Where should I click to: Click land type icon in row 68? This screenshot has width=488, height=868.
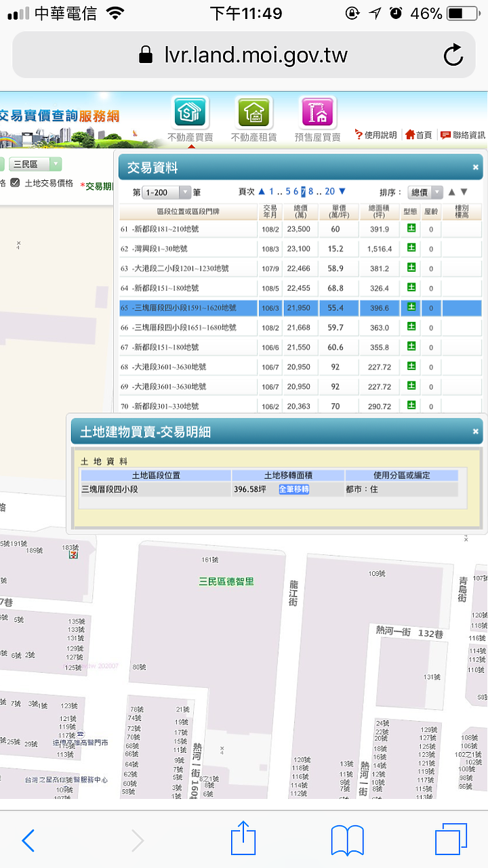pos(411,366)
